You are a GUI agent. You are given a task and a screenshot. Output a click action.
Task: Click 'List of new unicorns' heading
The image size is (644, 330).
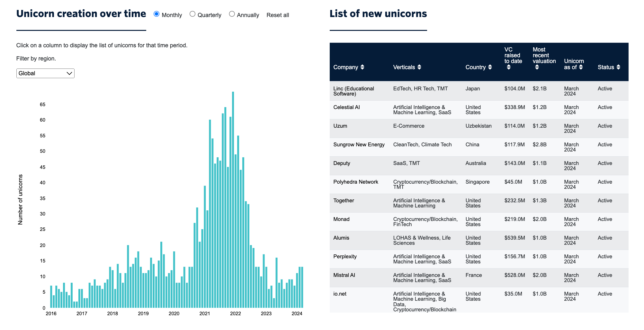pyautogui.click(x=378, y=14)
